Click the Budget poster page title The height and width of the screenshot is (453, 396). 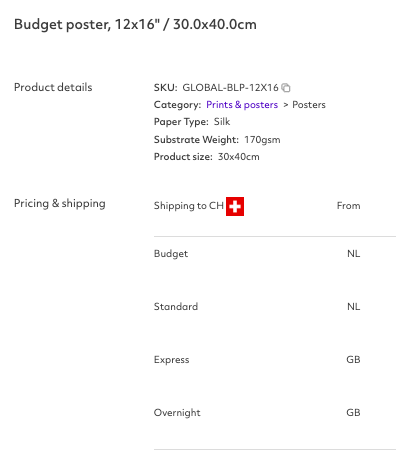click(x=135, y=25)
